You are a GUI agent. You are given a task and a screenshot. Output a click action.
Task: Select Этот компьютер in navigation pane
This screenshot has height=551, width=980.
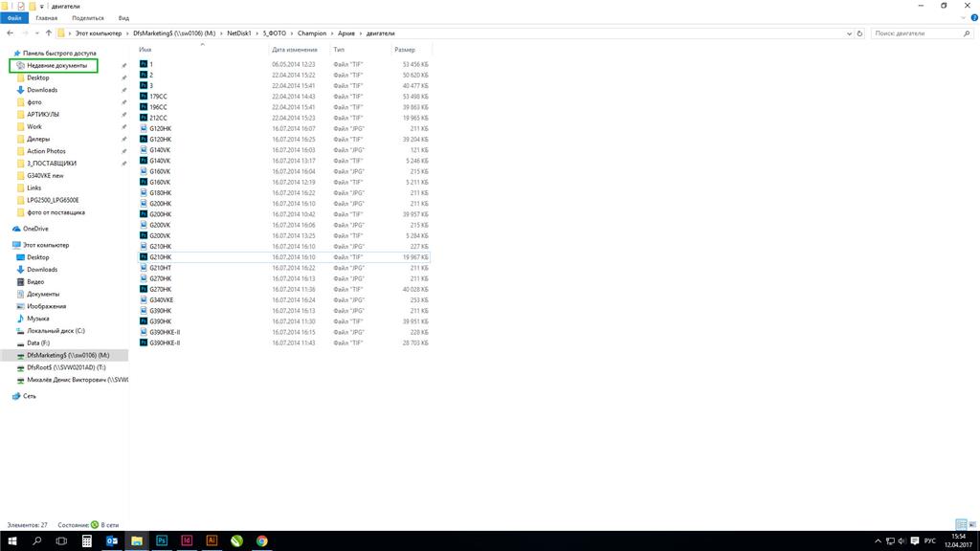click(46, 245)
